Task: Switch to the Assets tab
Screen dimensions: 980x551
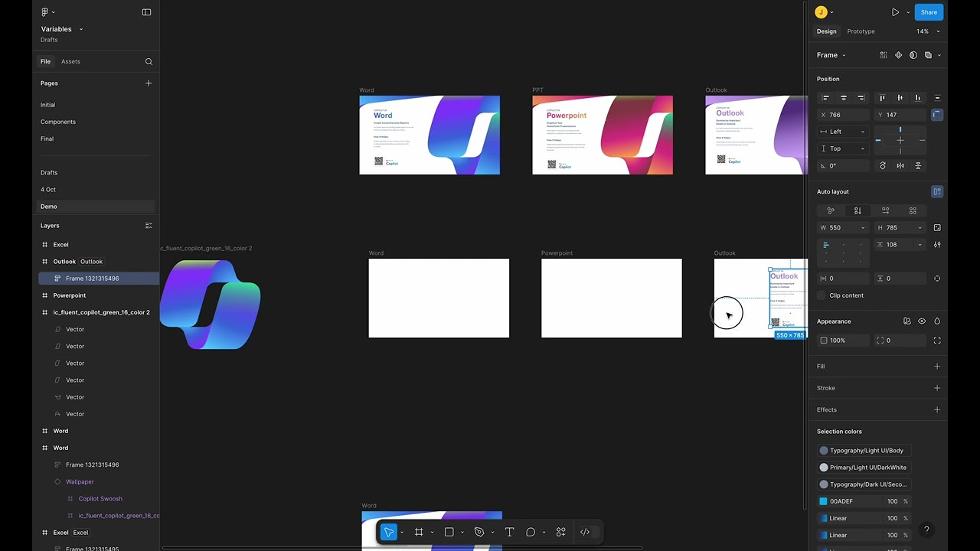Action: [70, 61]
